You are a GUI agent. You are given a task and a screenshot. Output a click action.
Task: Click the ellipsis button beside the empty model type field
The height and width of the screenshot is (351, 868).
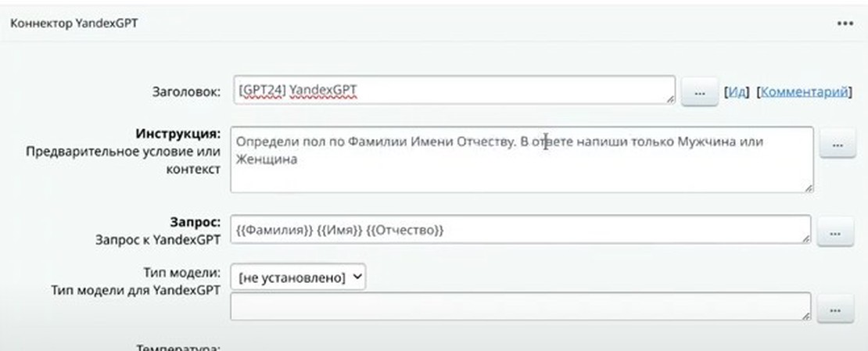[x=836, y=309]
